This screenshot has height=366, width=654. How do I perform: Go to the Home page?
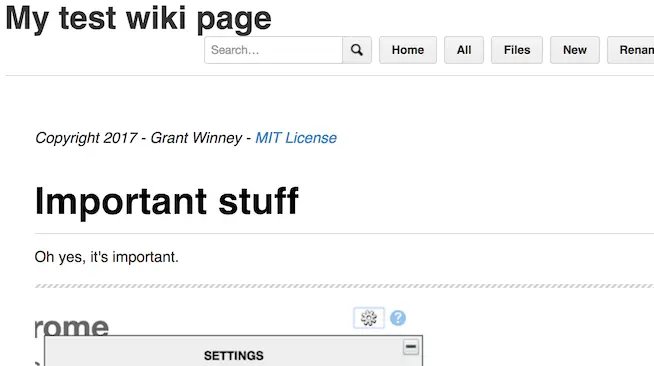[x=408, y=50]
